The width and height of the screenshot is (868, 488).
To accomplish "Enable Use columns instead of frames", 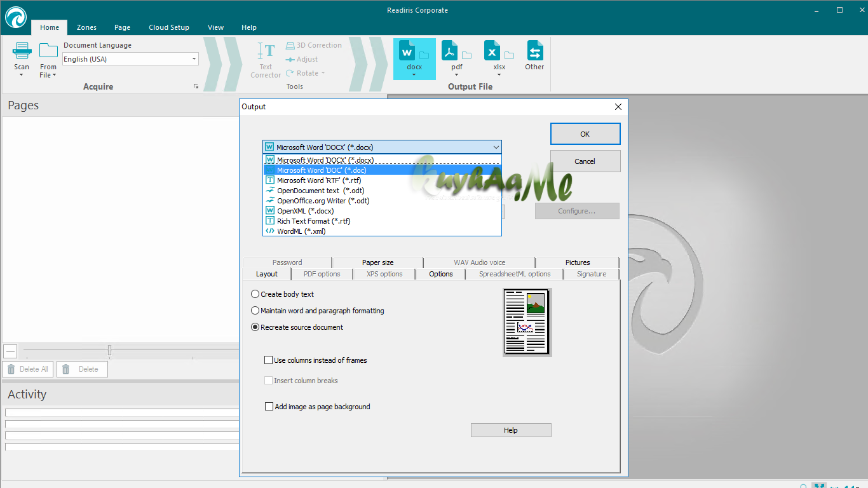I will click(x=268, y=360).
